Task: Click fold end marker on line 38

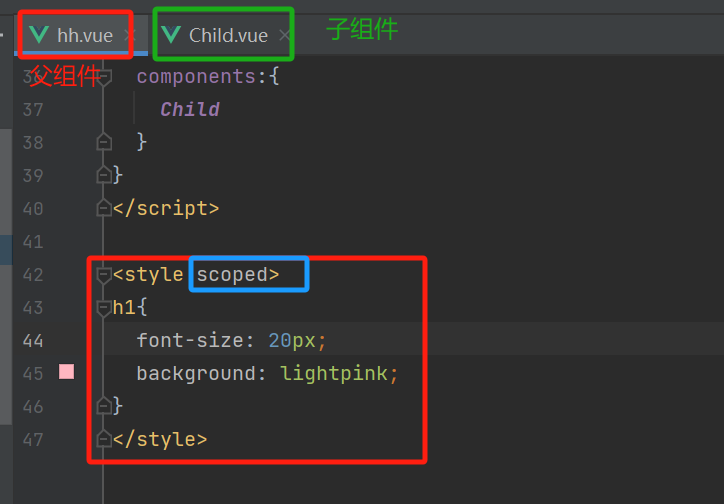Action: pyautogui.click(x=104, y=142)
